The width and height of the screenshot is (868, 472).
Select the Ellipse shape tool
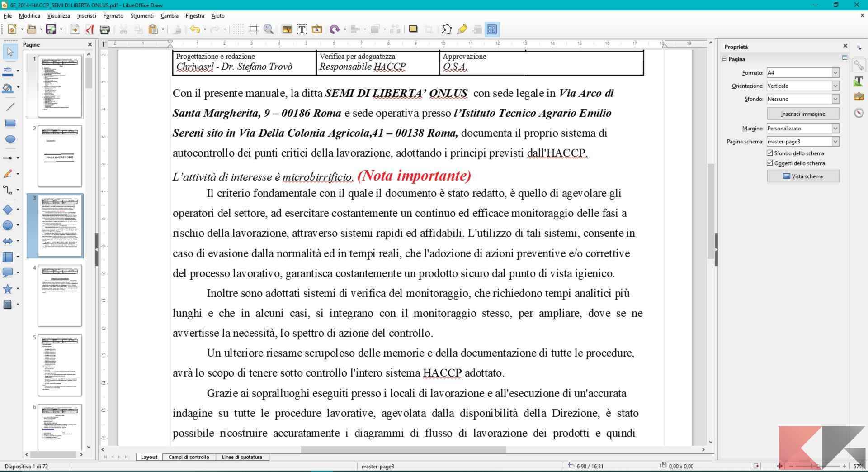point(10,139)
